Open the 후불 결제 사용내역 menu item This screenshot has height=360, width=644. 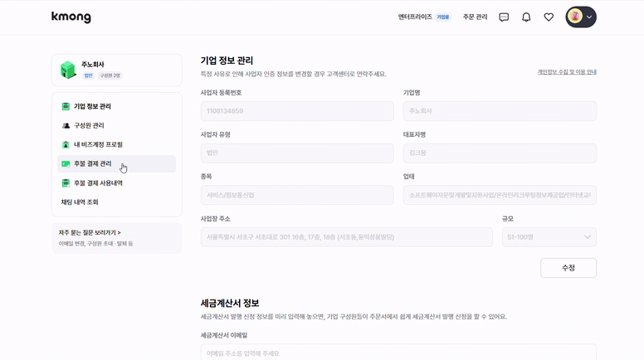[x=117, y=183]
